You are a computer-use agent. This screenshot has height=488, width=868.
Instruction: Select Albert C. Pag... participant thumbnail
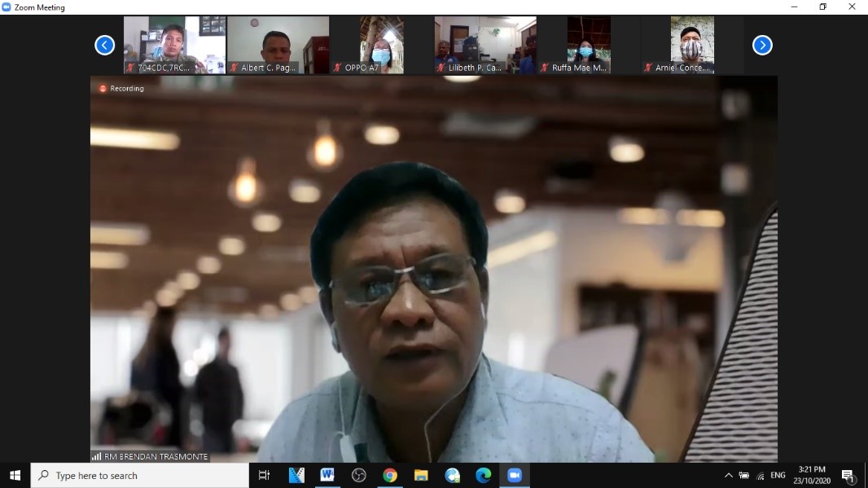tap(278, 45)
